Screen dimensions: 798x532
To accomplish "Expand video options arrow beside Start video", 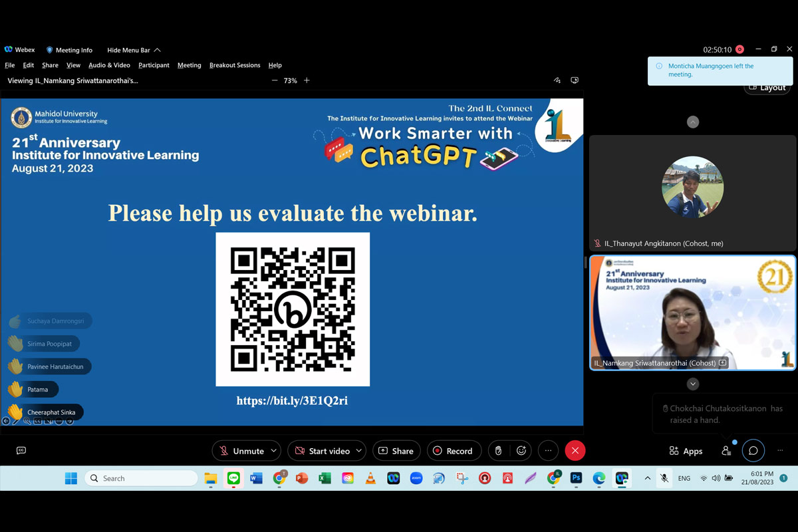I will [358, 451].
